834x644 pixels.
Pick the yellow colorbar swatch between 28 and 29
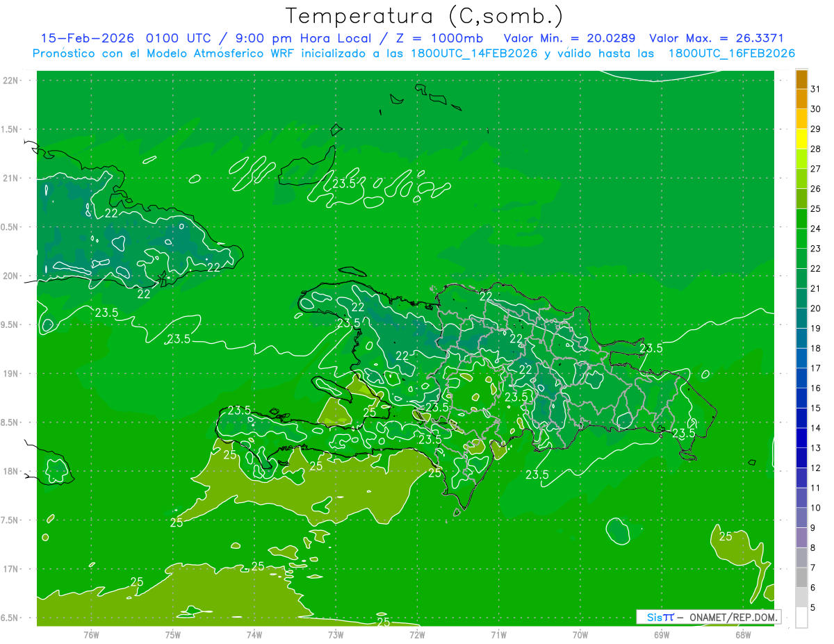[x=801, y=139]
